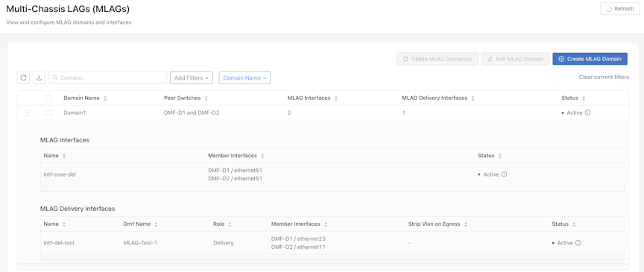Click the Clear current filters link
This screenshot has width=644, height=272.
click(x=604, y=78)
